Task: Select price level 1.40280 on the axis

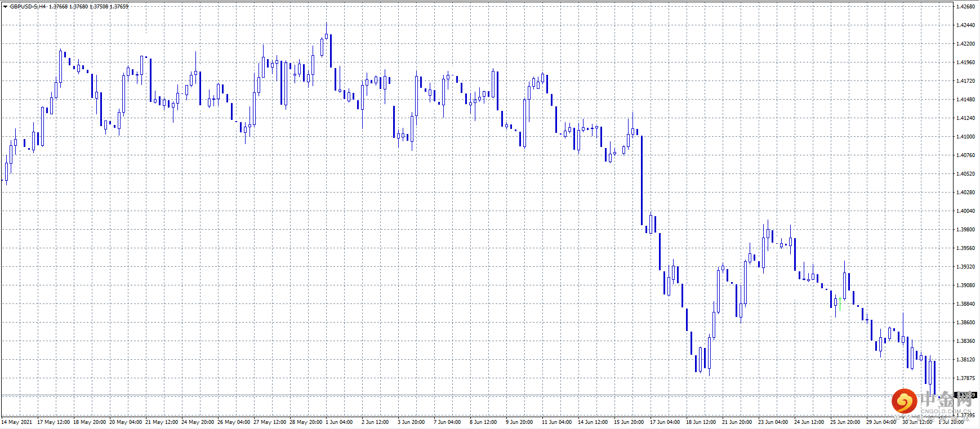Action: coord(965,193)
